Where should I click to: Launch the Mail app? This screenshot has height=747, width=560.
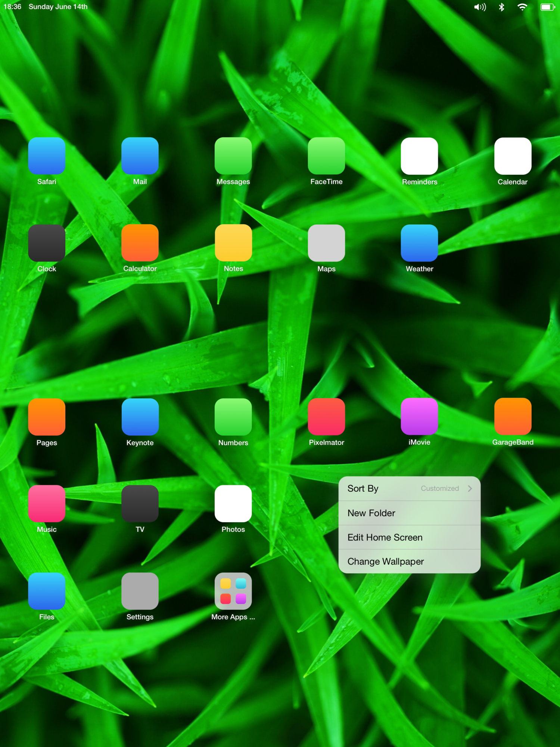click(x=140, y=156)
